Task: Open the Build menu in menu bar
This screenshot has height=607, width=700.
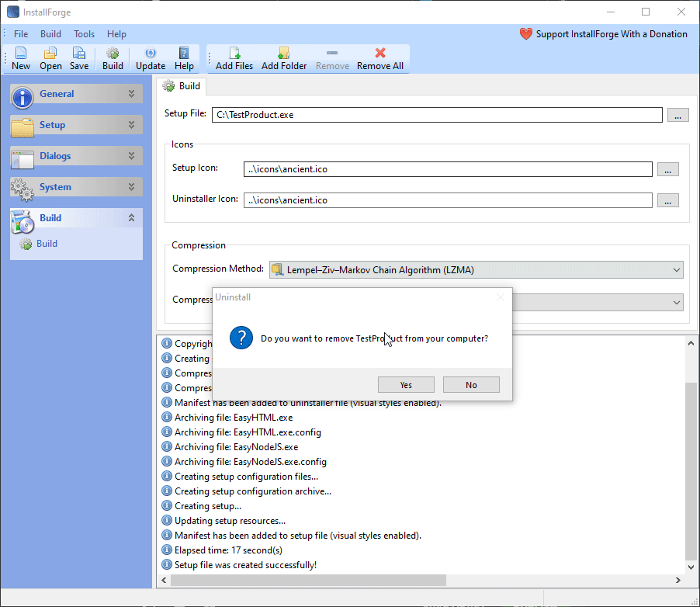Action: point(50,34)
